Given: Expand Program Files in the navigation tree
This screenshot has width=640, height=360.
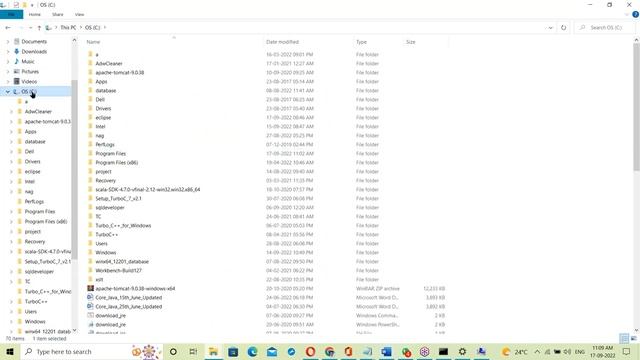Looking at the screenshot, I should pyautogui.click(x=11, y=211).
